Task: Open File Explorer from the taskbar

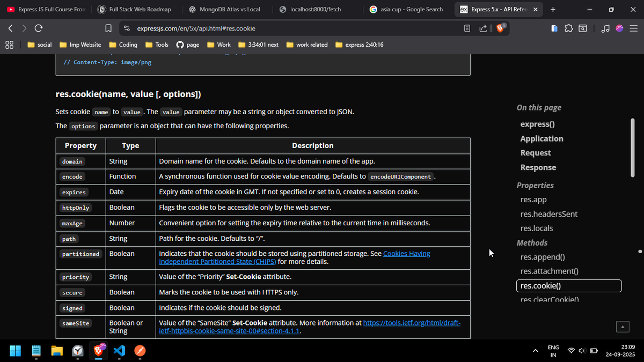Action: coord(57,351)
